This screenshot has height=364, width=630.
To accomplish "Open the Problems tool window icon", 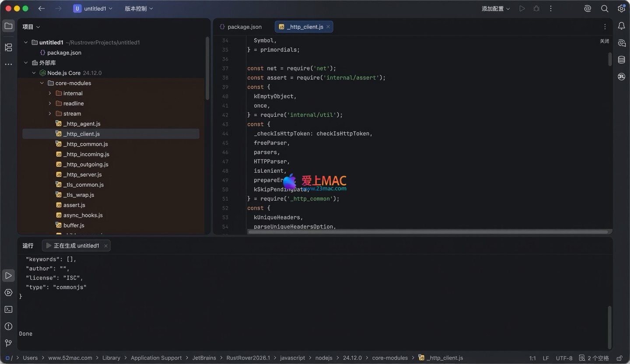I will point(8,326).
